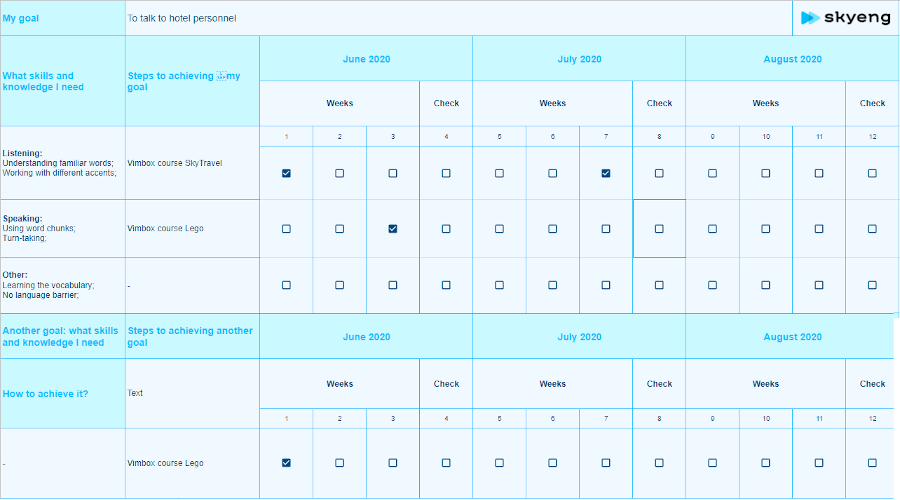Click the top 'June 2020' month header
The image size is (900, 500).
366,59
